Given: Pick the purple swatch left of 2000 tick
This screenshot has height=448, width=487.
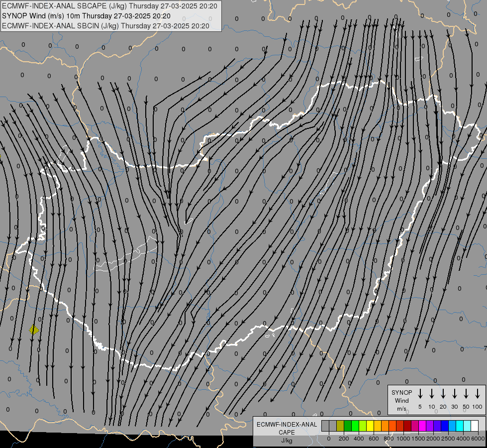Looking at the screenshot, I should (x=430, y=426).
